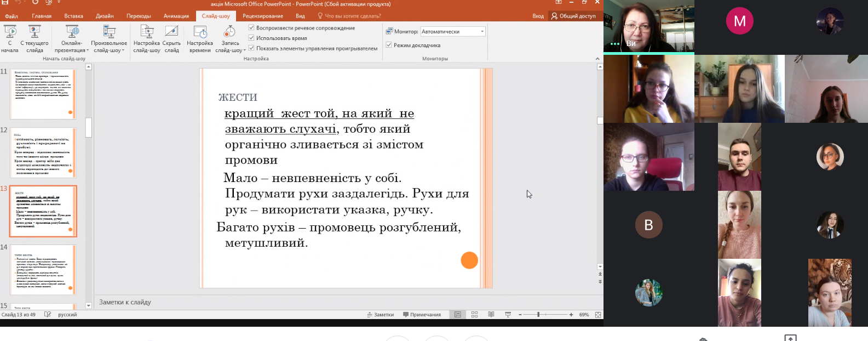Open the Анимация ribbon tab
This screenshot has height=341, width=868.
[x=176, y=16]
